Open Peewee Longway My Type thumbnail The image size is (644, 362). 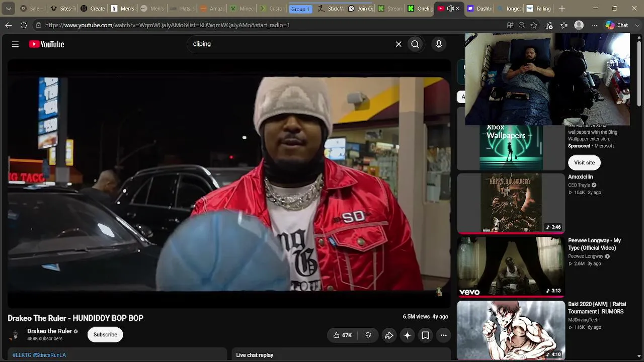[x=511, y=267]
